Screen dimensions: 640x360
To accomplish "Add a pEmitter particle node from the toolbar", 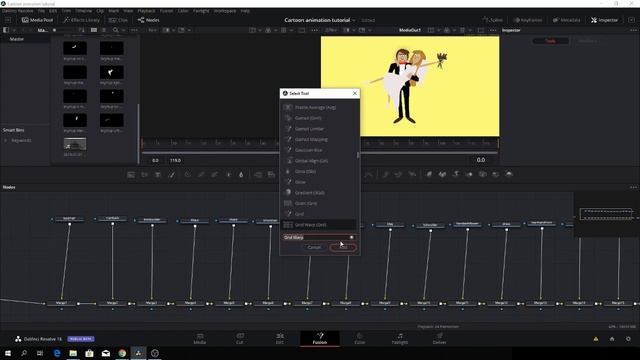I will point(386,175).
